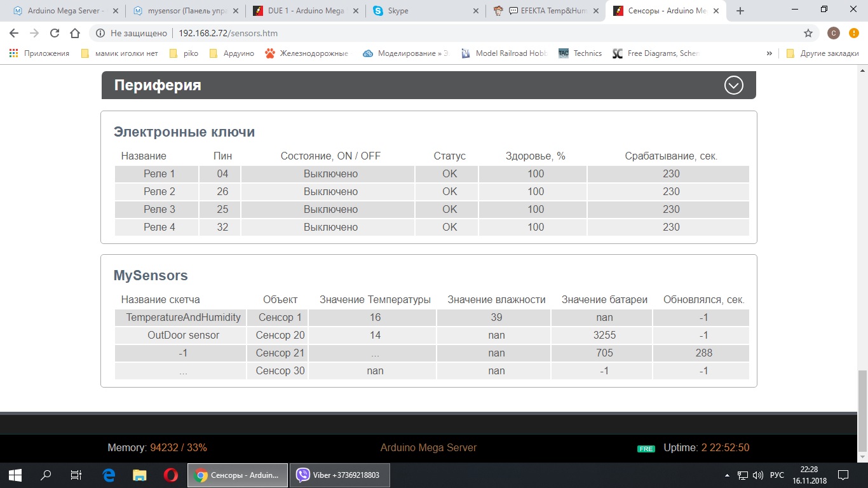Select the Реле 2 name cell
This screenshot has height=488, width=868.
click(156, 192)
